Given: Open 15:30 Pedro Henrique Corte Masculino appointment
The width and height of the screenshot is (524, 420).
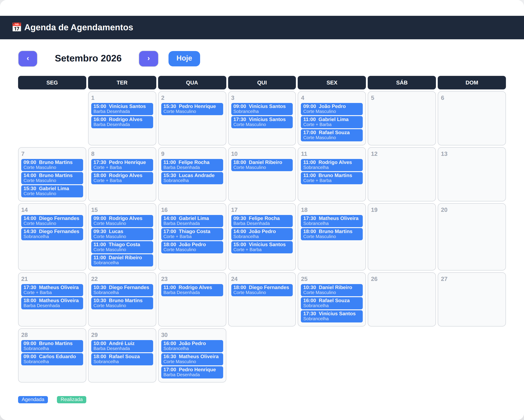Looking at the screenshot, I should click(x=192, y=109).
